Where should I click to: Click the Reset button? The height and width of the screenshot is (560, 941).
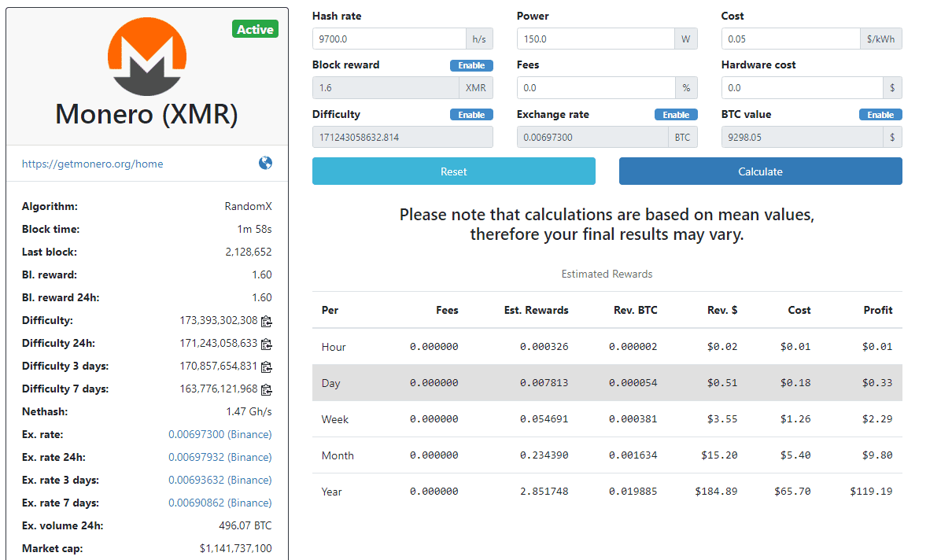coord(454,171)
